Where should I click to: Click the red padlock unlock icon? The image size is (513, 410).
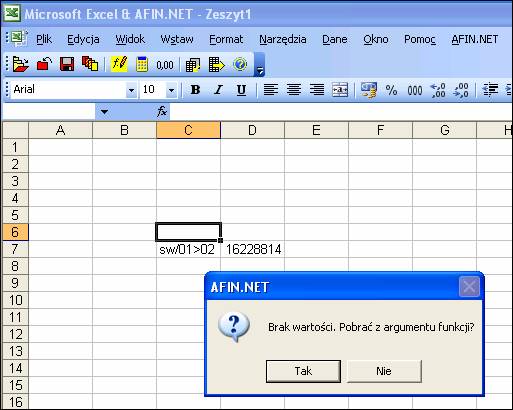[44, 64]
